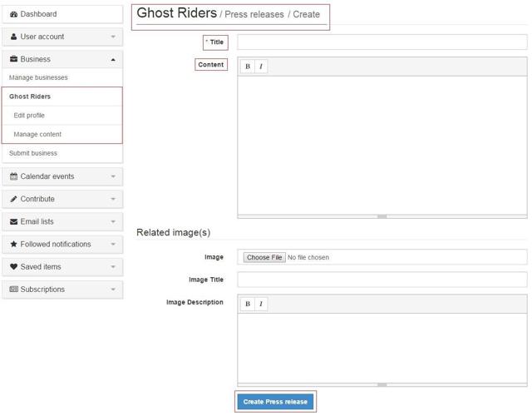Open Manage businesses in the sidebar
The width and height of the screenshot is (532, 416).
62,77
